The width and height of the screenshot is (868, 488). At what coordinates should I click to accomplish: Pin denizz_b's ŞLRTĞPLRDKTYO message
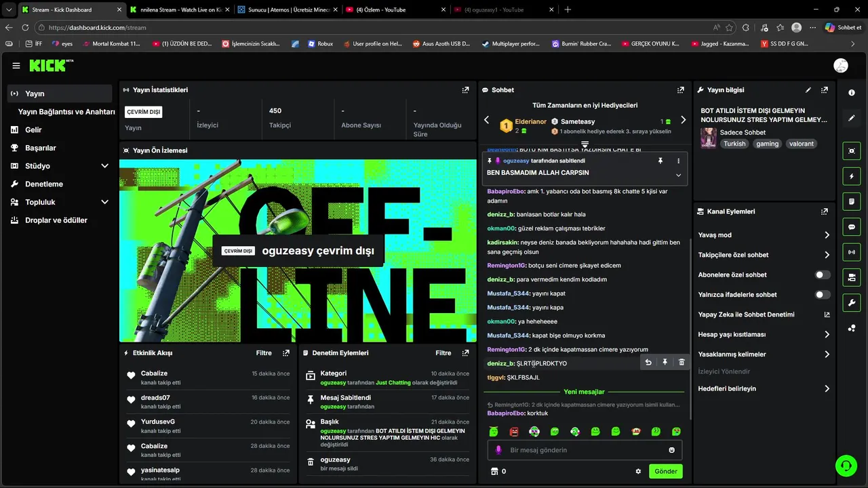(665, 363)
